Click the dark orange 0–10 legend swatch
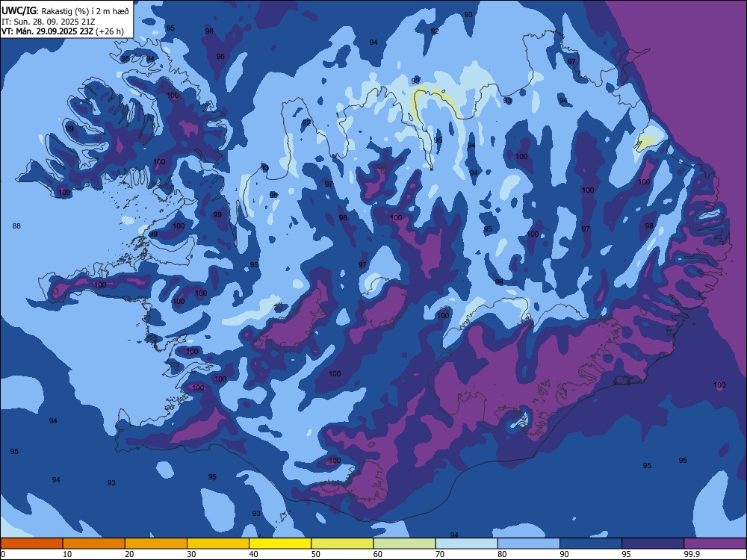The height and width of the screenshot is (560, 747). [x=31, y=544]
